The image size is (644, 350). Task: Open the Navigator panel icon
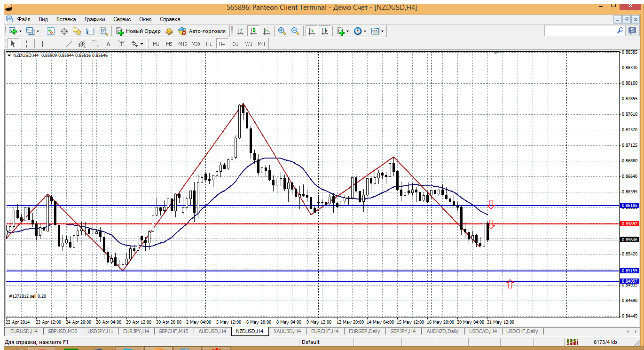click(x=77, y=31)
